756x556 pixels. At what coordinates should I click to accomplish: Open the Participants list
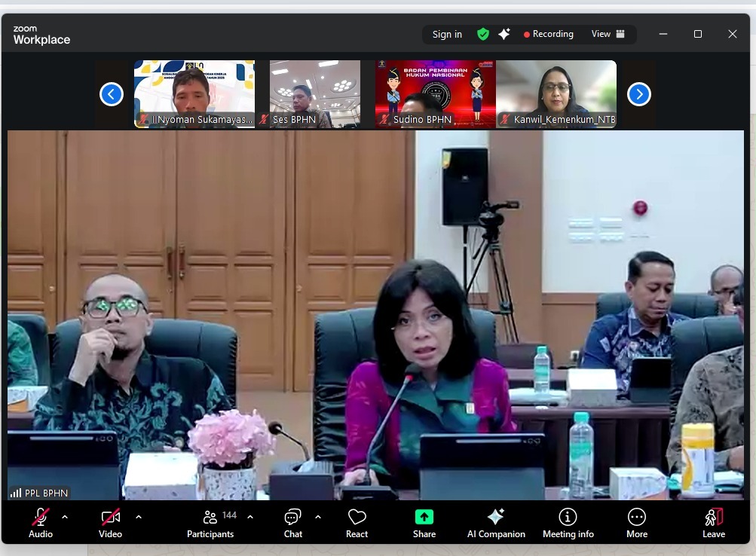210,522
